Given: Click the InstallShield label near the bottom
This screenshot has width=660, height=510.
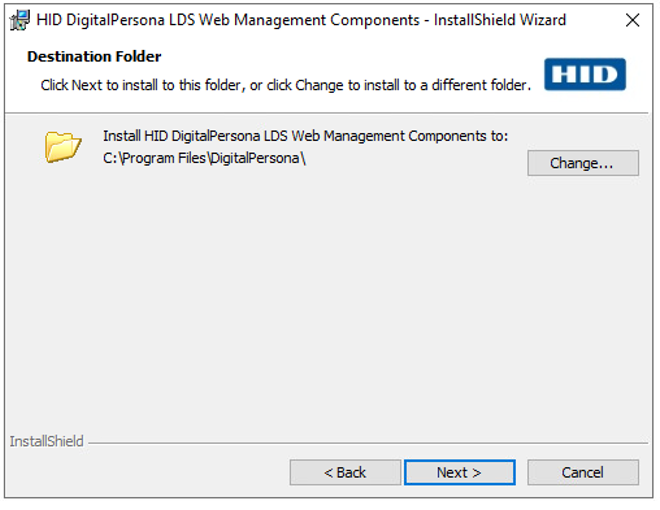Looking at the screenshot, I should click(46, 441).
